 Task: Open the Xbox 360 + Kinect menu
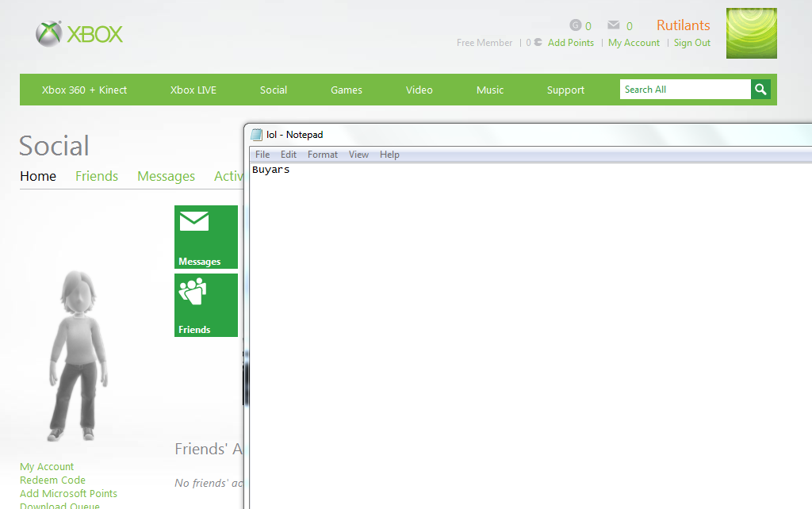click(x=84, y=90)
